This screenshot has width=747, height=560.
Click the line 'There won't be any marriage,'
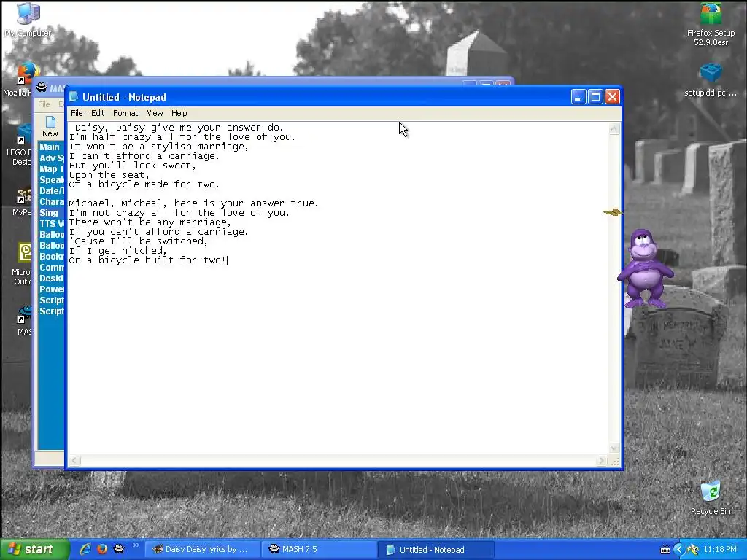tap(150, 222)
